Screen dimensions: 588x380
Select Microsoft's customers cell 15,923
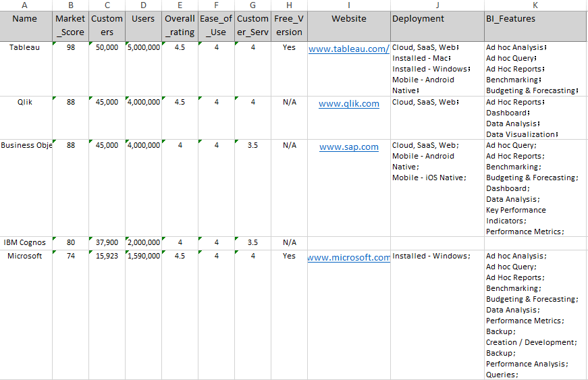coord(107,256)
